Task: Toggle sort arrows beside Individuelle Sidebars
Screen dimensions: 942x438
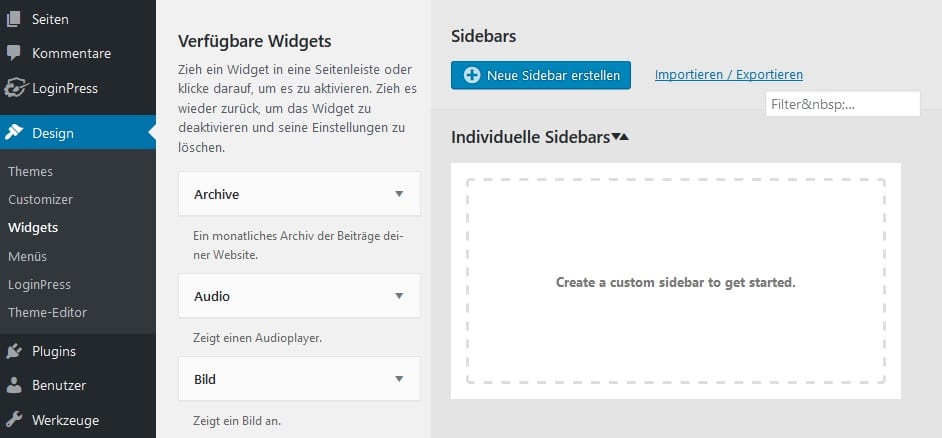Action: coord(620,137)
